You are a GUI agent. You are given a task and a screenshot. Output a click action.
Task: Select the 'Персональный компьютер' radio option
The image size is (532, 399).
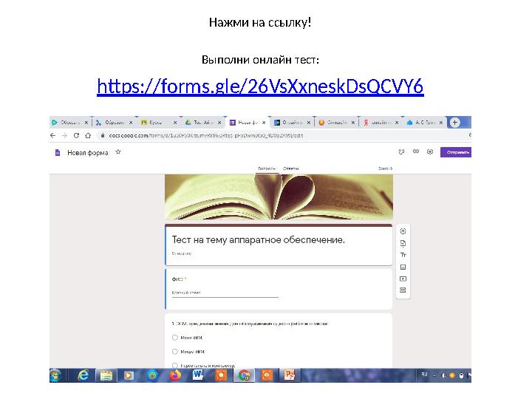(x=174, y=366)
